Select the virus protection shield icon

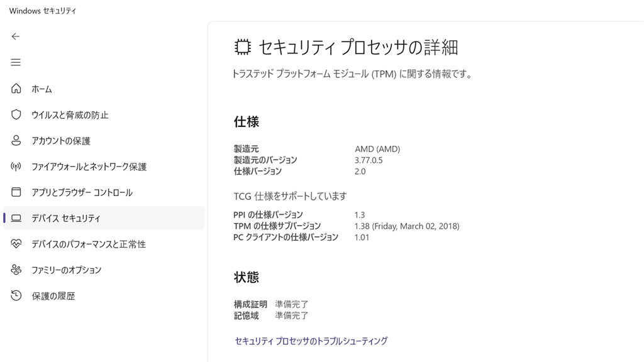pos(16,114)
